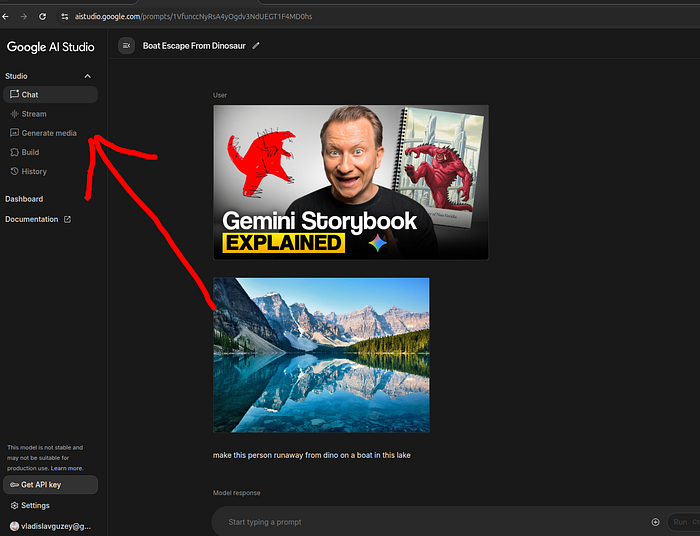The width and height of the screenshot is (700, 536).
Task: Click the key icon on Get API key
Action: click(14, 485)
